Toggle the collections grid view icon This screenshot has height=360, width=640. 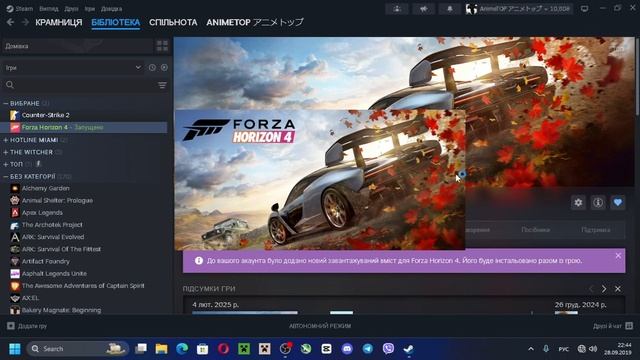[162, 46]
